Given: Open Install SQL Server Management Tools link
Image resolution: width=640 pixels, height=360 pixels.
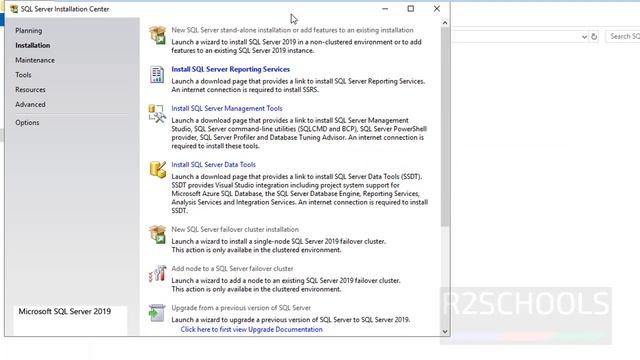Looking at the screenshot, I should click(227, 109).
